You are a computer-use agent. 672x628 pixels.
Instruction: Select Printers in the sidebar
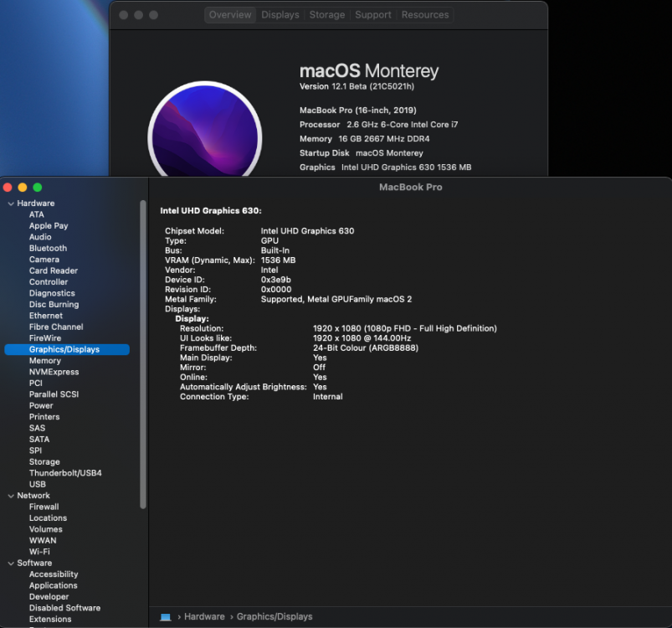point(44,417)
